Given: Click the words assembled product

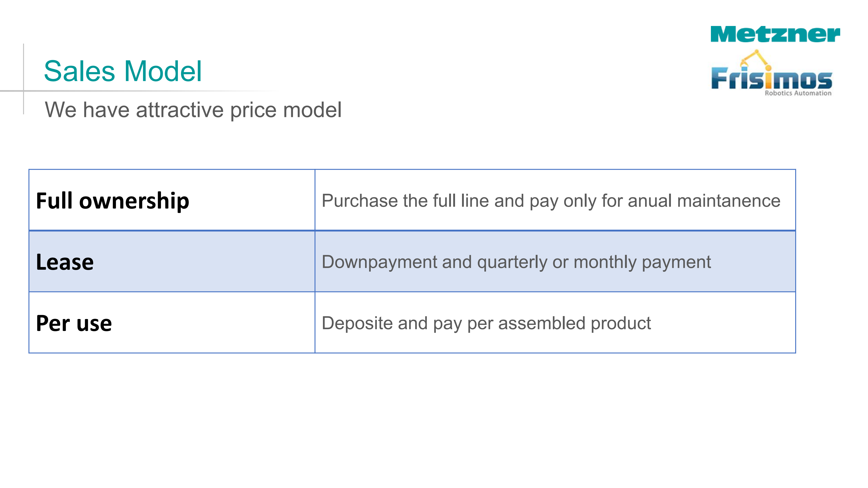Looking at the screenshot, I should tap(574, 323).
